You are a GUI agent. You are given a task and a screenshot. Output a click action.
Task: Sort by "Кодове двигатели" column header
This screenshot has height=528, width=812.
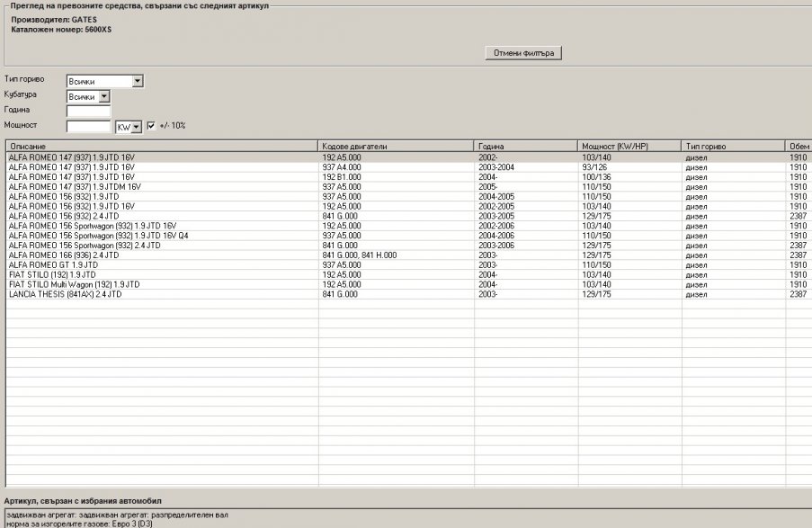pyautogui.click(x=396, y=146)
